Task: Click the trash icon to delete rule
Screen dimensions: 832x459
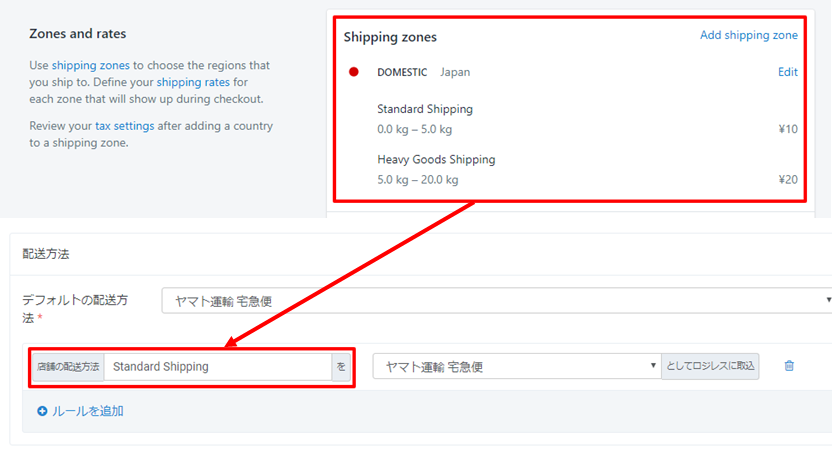Action: pos(789,366)
